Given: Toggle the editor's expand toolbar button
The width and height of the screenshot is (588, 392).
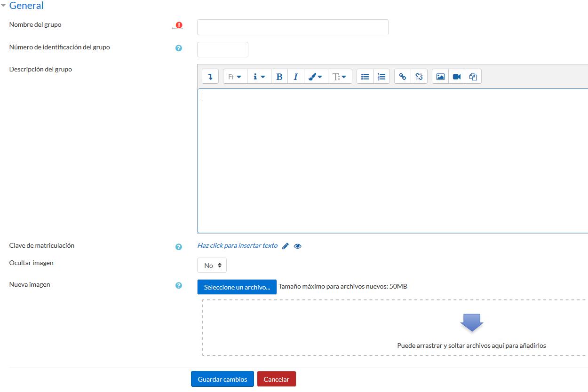Looking at the screenshot, I should click(x=210, y=76).
